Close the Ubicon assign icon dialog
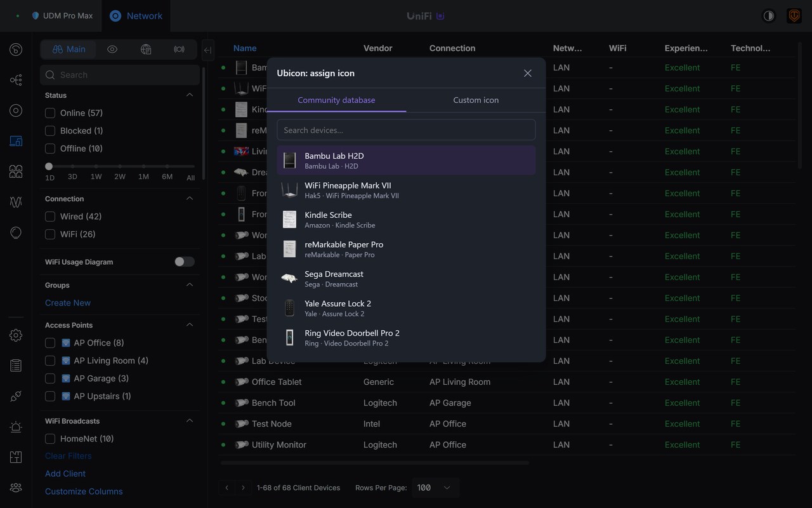Image resolution: width=812 pixels, height=508 pixels. pyautogui.click(x=528, y=73)
